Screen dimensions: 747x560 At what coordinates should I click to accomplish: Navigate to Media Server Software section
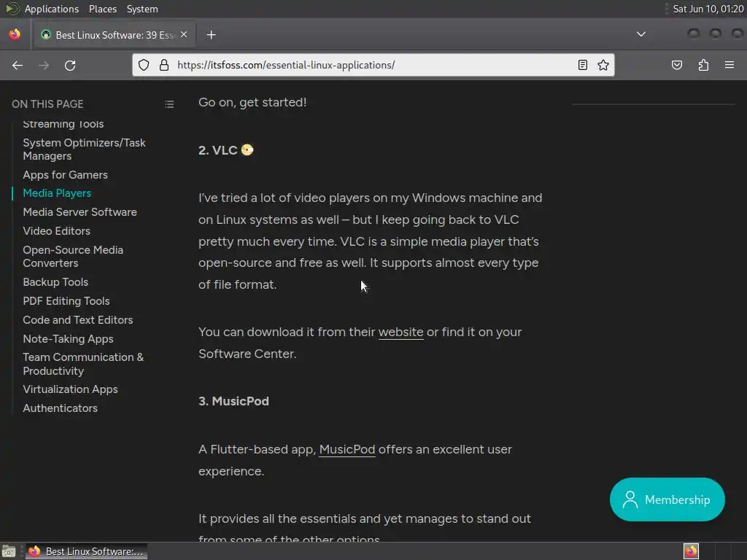click(x=80, y=212)
